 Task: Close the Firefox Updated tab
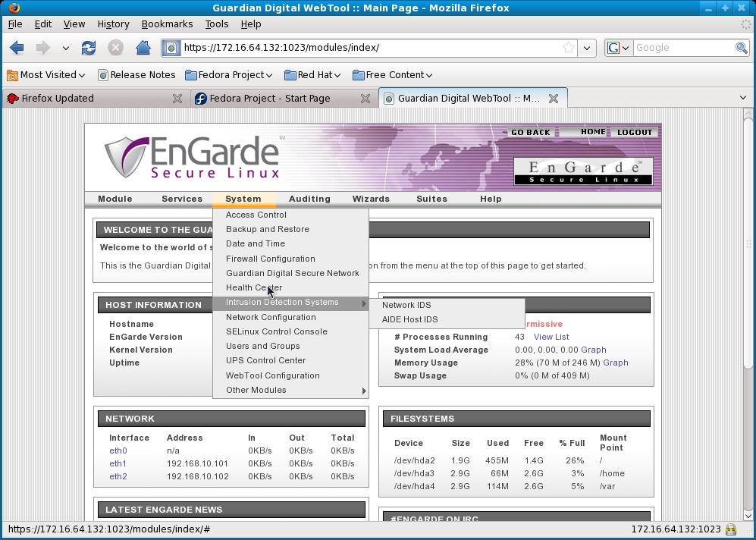[177, 99]
